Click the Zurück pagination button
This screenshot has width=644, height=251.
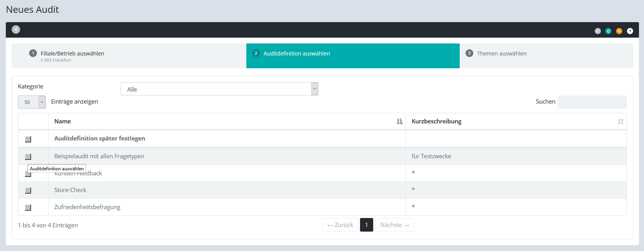[x=340, y=225]
